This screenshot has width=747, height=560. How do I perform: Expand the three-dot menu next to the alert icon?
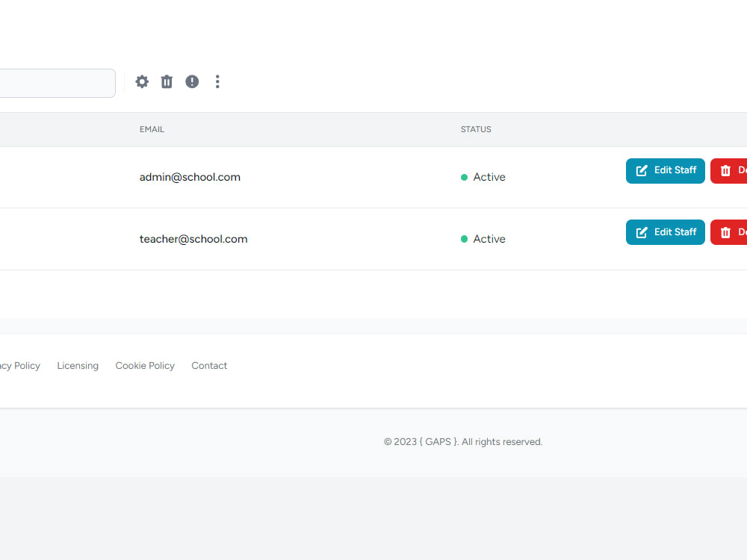click(217, 81)
